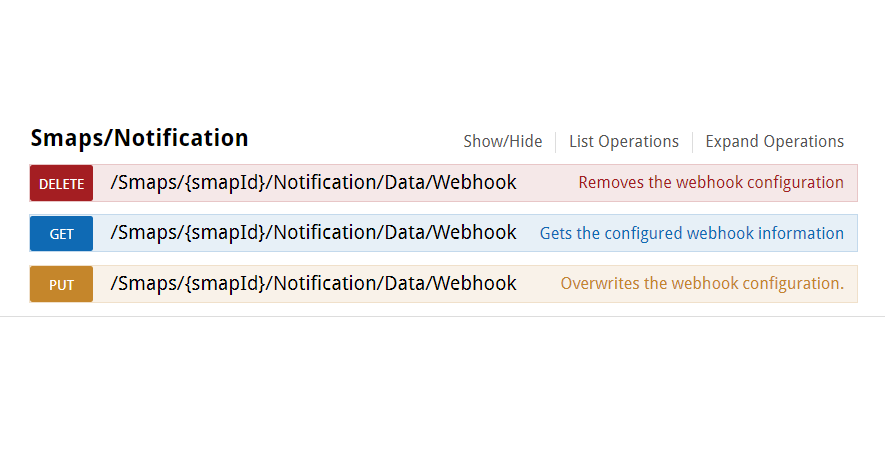Open the Smaps/Notification section heading
This screenshot has width=885, height=457.
[x=139, y=138]
